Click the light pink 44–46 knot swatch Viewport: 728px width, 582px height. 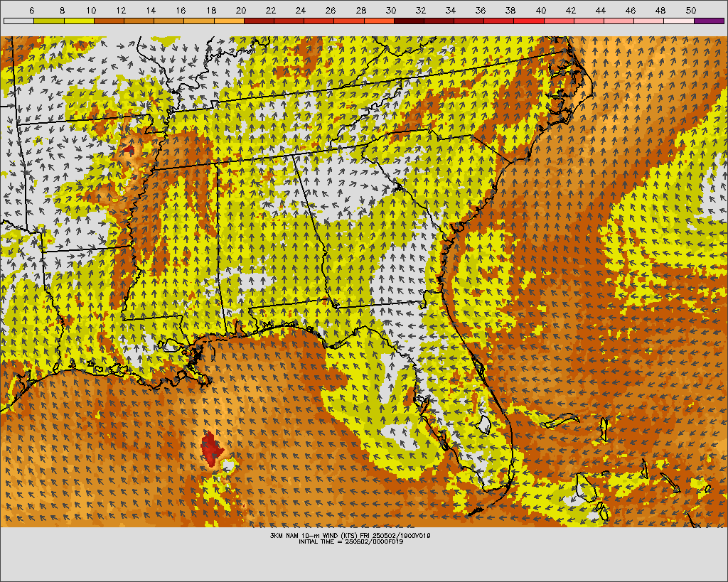pos(619,21)
